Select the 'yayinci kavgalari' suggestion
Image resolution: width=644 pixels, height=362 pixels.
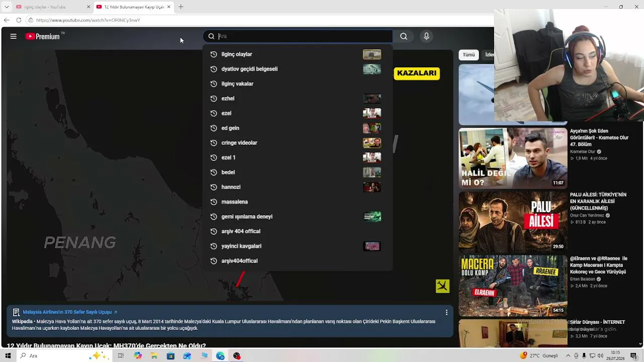point(298,246)
